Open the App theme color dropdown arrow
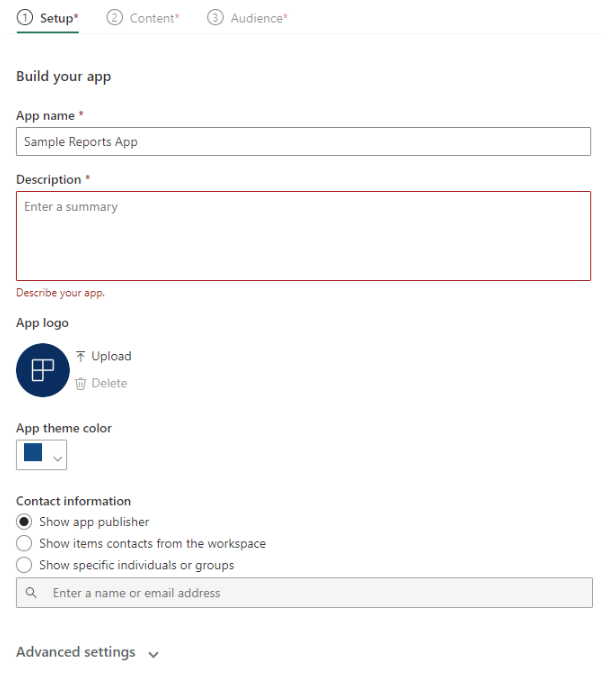Screen dimensions: 614x699 tap(58, 457)
